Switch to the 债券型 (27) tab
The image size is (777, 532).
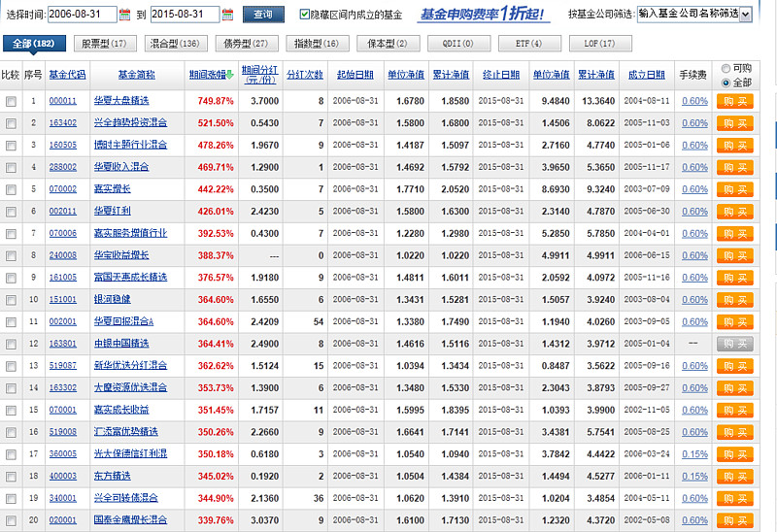(x=246, y=44)
